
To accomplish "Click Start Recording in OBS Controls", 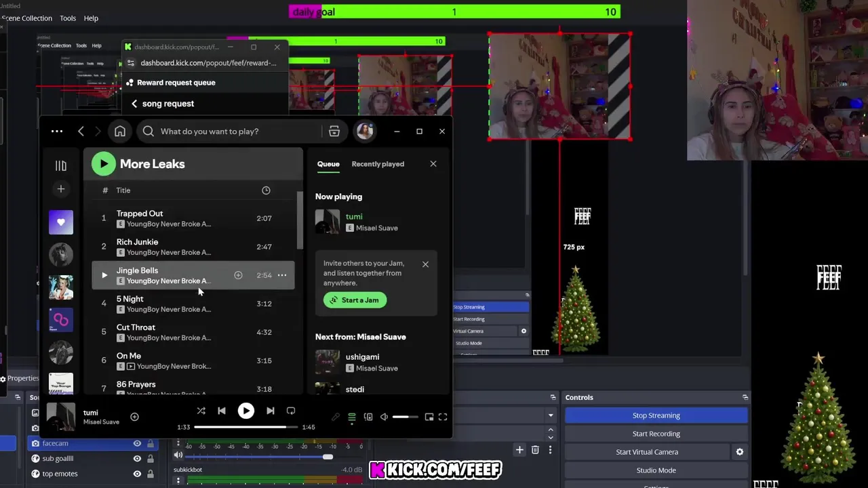I will [x=656, y=434].
